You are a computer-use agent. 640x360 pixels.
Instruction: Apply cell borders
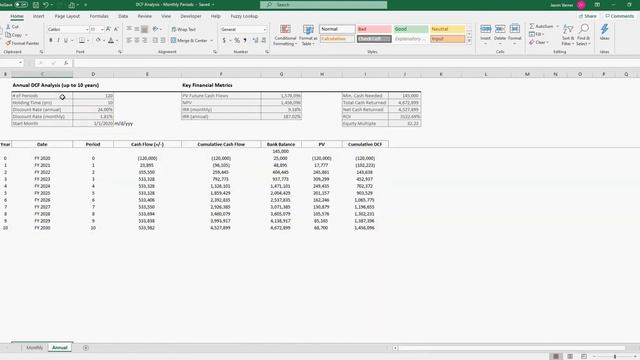[x=82, y=40]
